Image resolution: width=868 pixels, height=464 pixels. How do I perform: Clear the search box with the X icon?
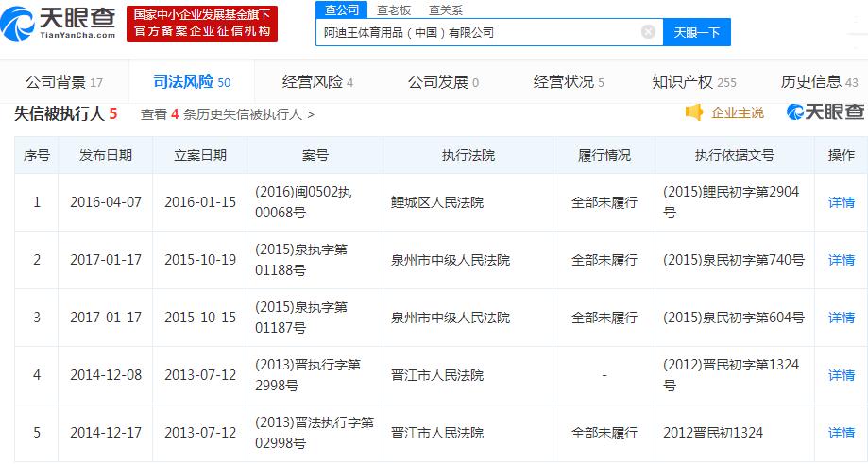click(648, 32)
